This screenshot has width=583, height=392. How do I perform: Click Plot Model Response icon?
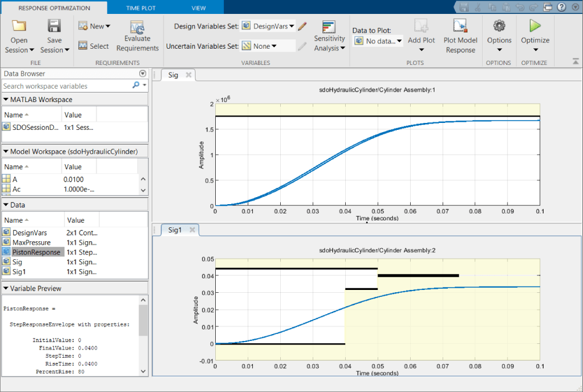[x=460, y=27]
